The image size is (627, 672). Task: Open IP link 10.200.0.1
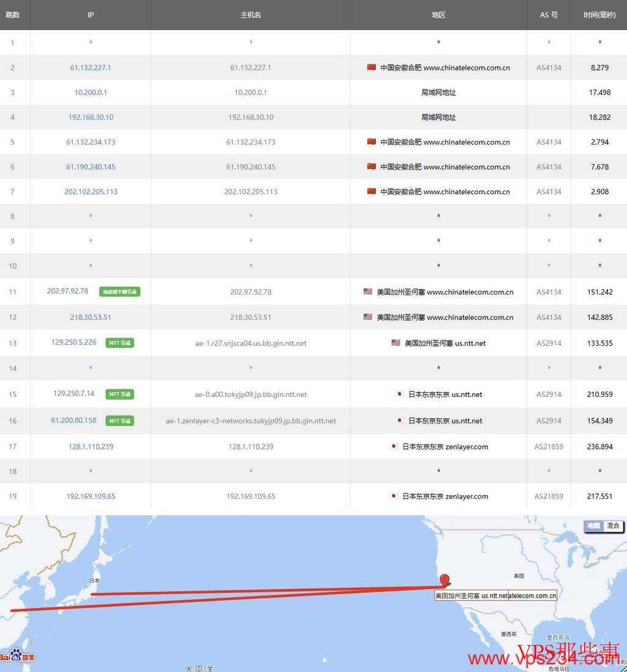[x=91, y=92]
